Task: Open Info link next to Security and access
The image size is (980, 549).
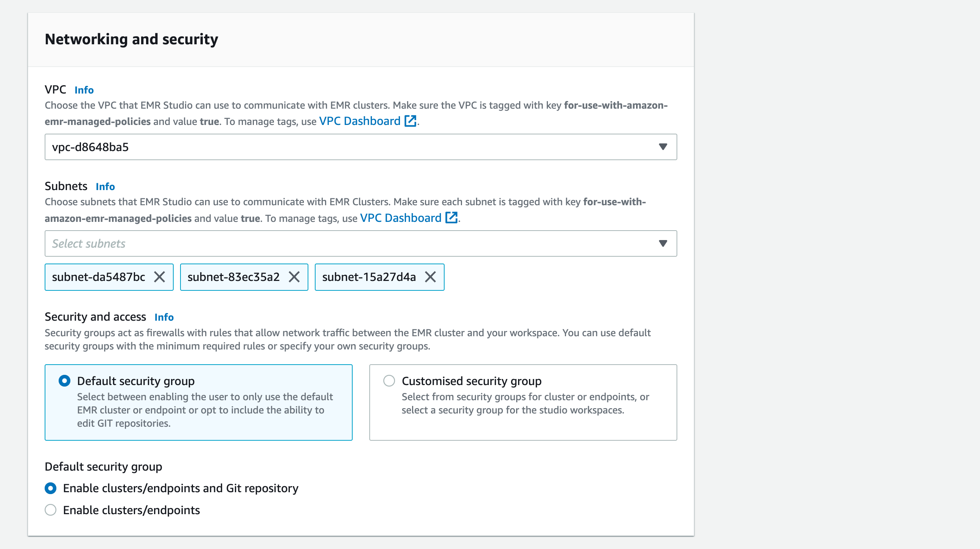Action: 164,317
